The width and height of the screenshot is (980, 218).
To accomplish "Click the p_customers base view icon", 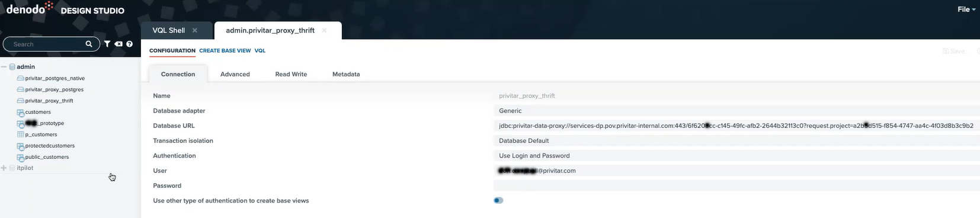I will click(x=20, y=134).
